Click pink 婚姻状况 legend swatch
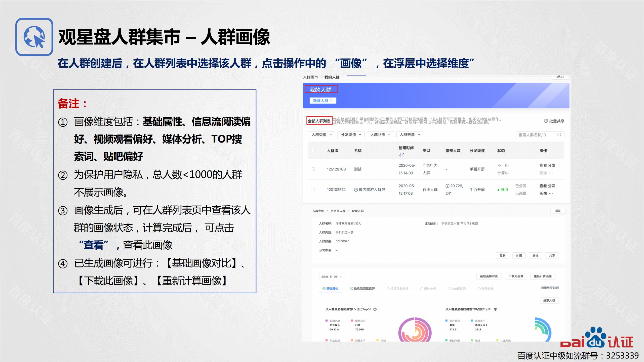Screen dimensions: 644x362 tap(352, 321)
